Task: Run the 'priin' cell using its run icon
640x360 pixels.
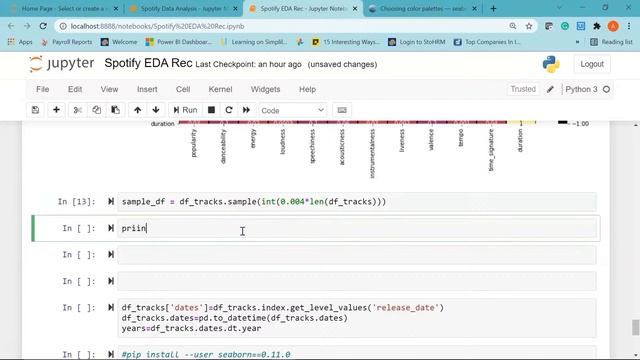Action: tap(111, 228)
